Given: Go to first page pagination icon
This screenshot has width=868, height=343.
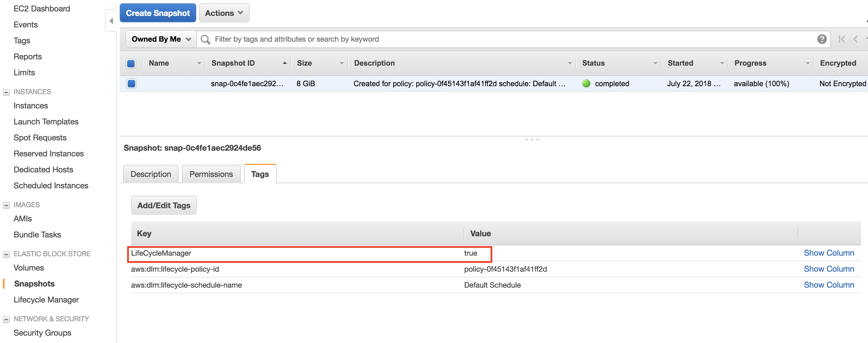Looking at the screenshot, I should (x=841, y=39).
